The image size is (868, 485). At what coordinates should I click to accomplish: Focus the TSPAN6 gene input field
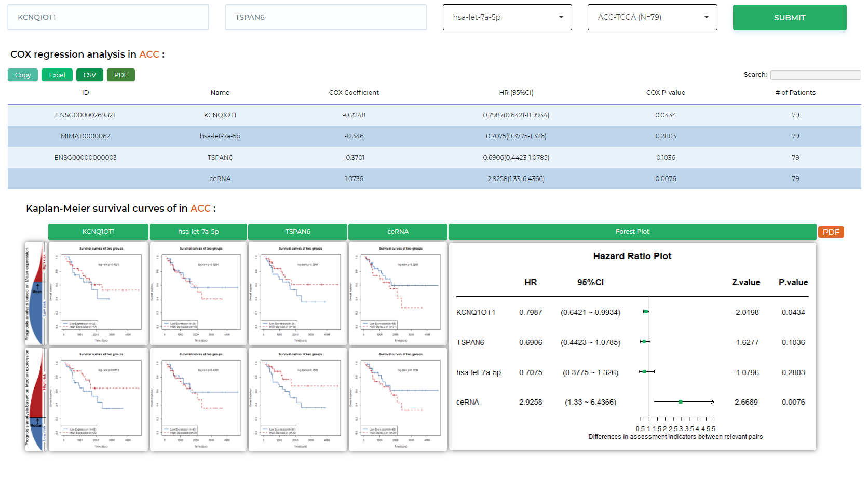[325, 18]
